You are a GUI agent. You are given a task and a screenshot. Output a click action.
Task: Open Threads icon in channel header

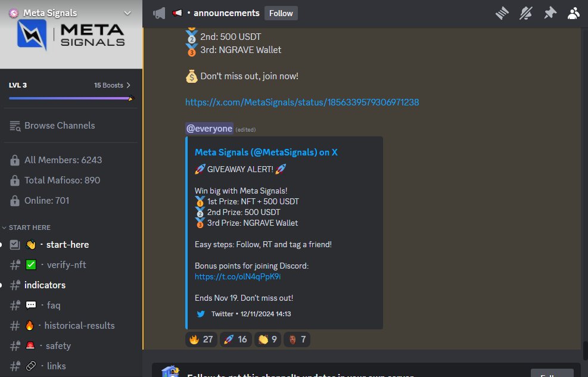(502, 13)
